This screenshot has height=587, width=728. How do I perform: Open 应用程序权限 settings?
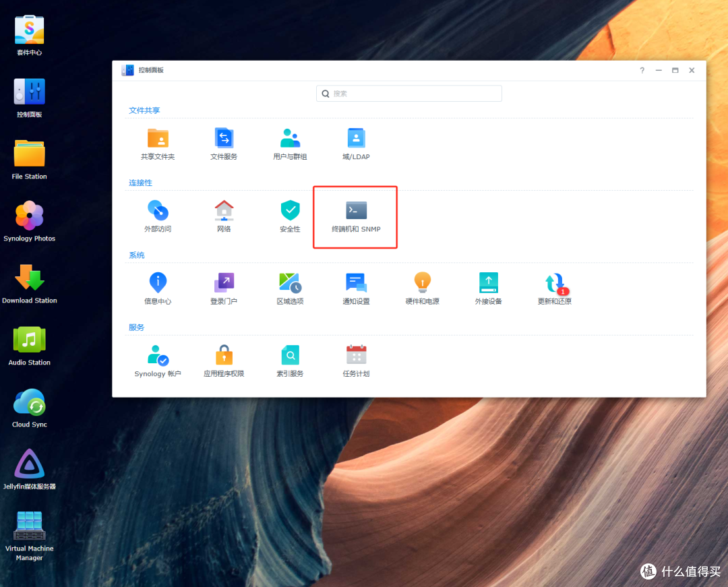(x=224, y=361)
